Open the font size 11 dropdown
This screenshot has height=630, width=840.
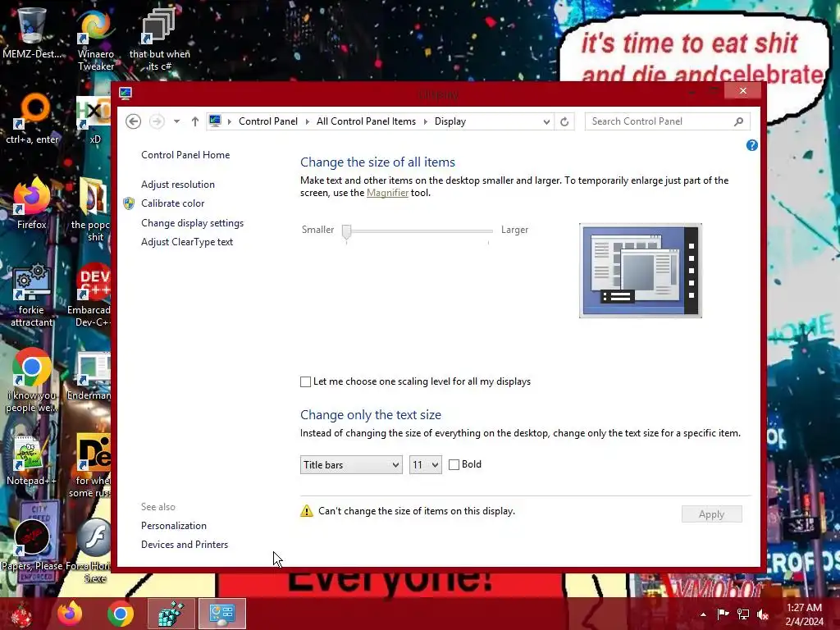pyautogui.click(x=426, y=465)
